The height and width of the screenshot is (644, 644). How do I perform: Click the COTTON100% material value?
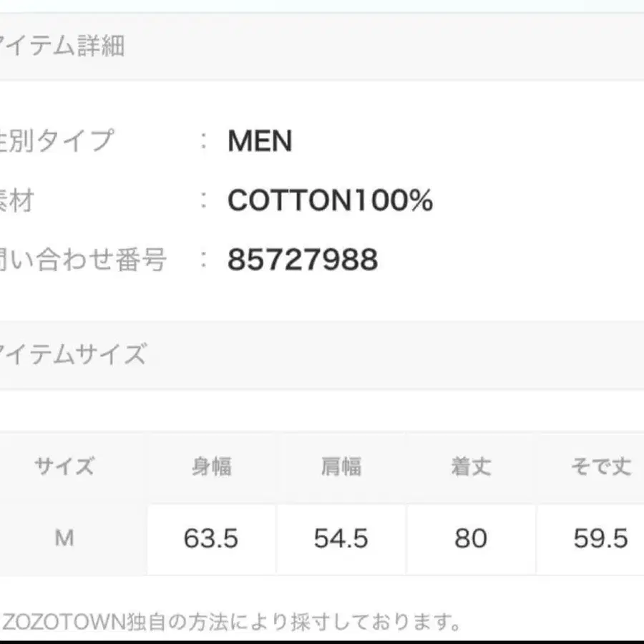coord(330,201)
